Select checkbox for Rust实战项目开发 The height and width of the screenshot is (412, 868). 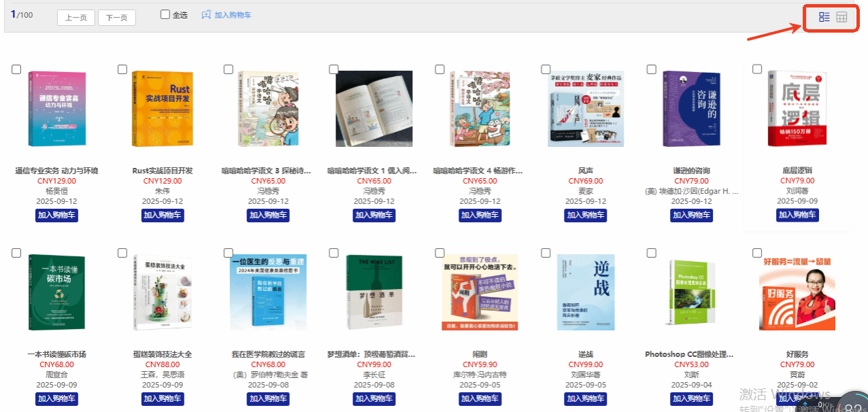pyautogui.click(x=122, y=69)
